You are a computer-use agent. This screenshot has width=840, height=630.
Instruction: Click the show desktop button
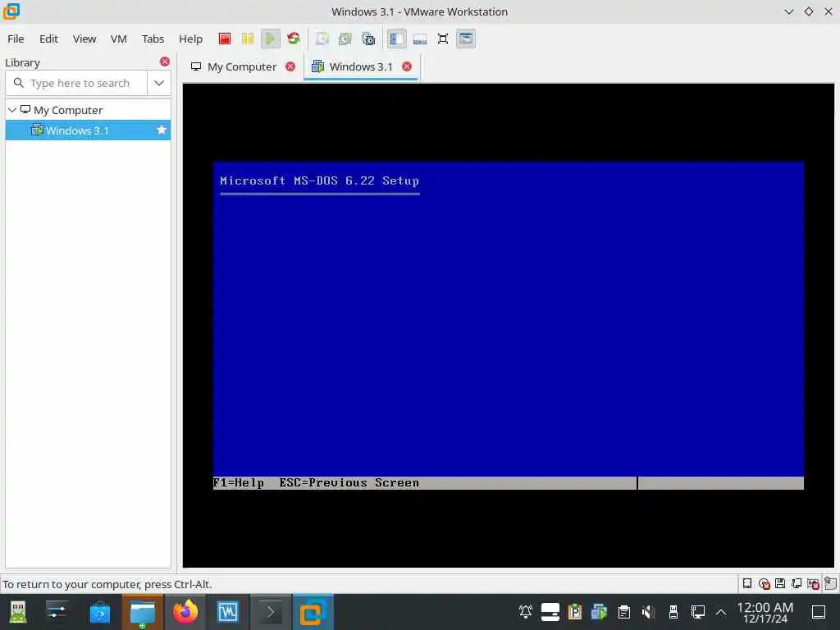(x=819, y=612)
